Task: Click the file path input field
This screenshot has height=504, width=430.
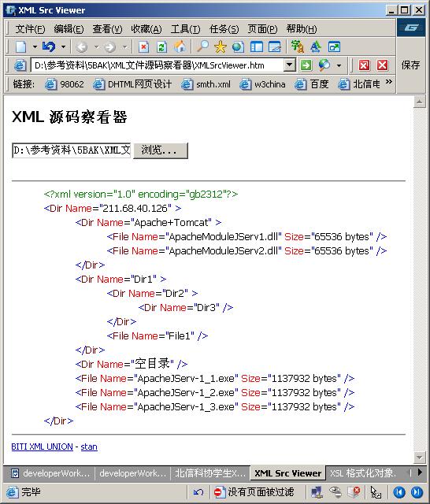Action: pyautogui.click(x=72, y=150)
